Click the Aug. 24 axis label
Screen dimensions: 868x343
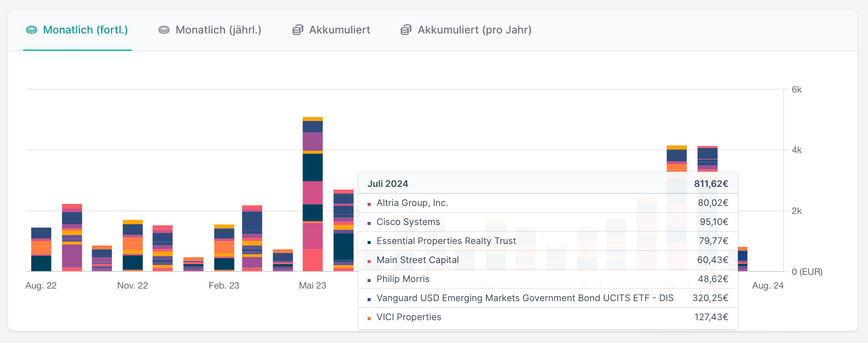(x=768, y=286)
